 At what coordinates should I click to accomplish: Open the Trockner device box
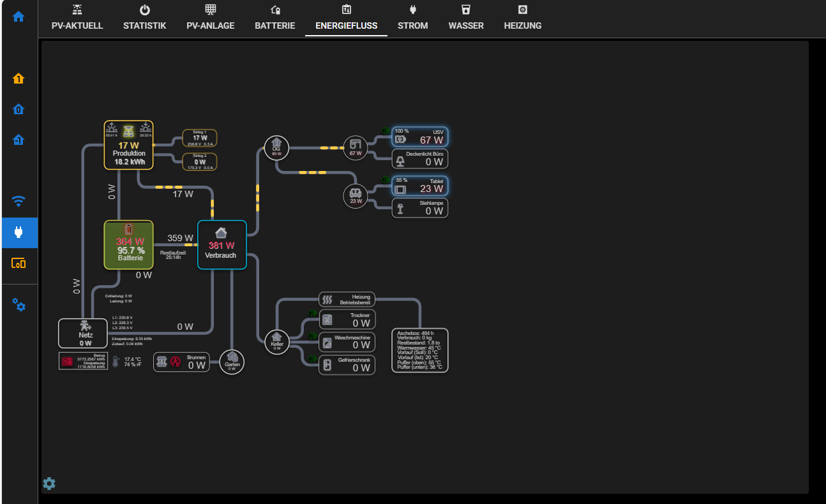pos(347,320)
